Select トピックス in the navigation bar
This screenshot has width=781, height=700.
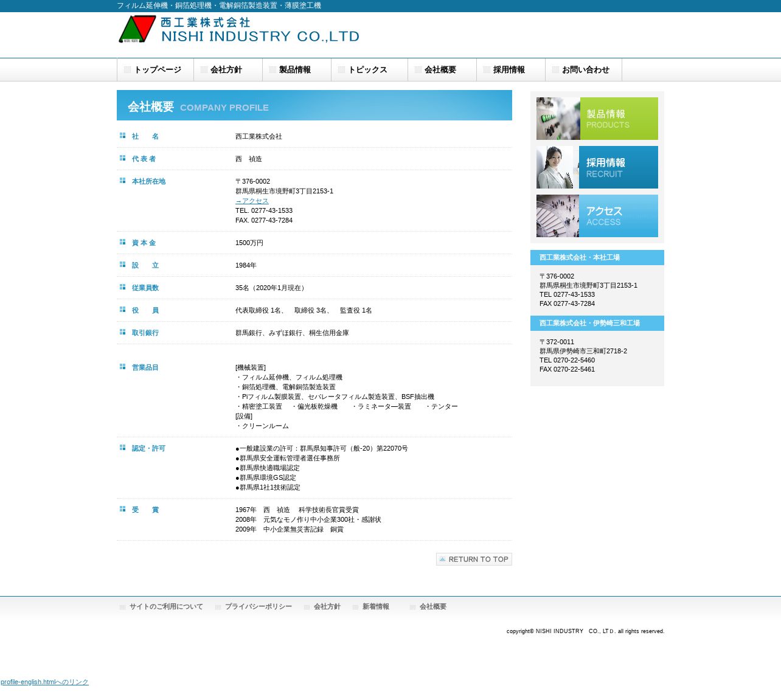(369, 70)
